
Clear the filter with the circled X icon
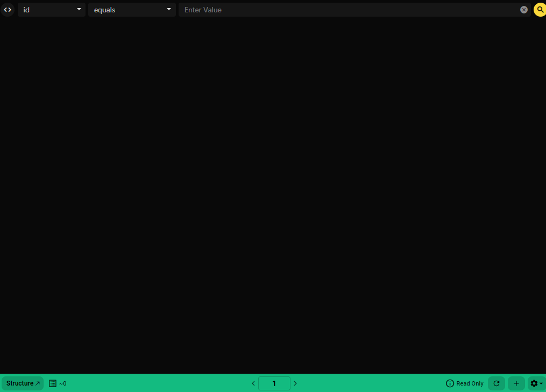coord(523,9)
